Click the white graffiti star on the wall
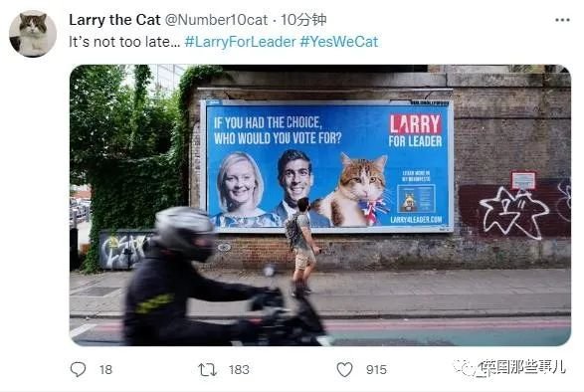This screenshot has height=392, width=584. tap(512, 214)
